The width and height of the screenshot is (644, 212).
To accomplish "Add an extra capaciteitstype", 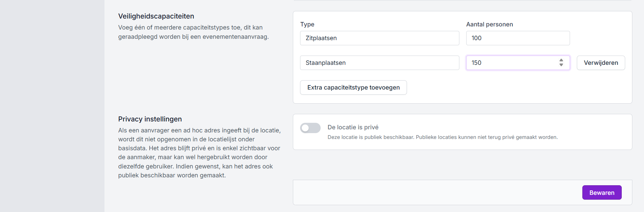I will point(353,87).
